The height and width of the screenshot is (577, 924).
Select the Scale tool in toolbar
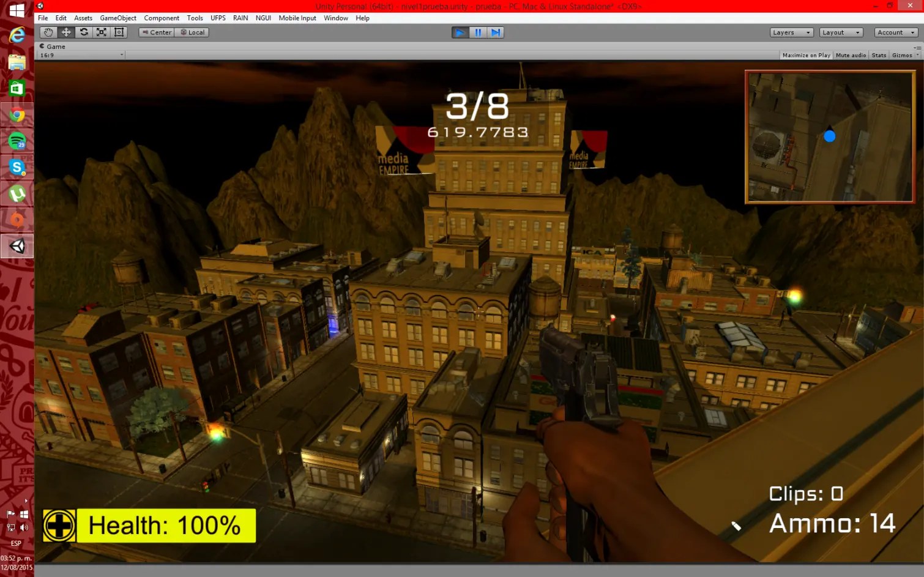pyautogui.click(x=102, y=32)
